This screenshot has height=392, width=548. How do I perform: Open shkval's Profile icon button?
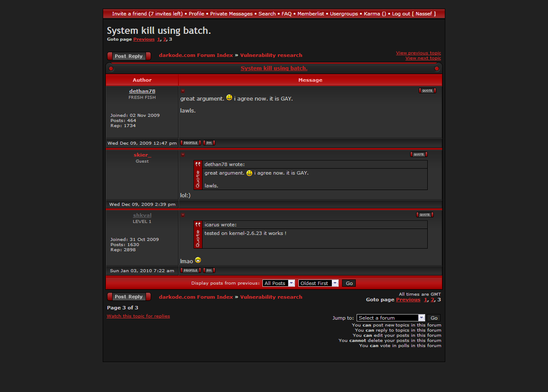coord(191,270)
